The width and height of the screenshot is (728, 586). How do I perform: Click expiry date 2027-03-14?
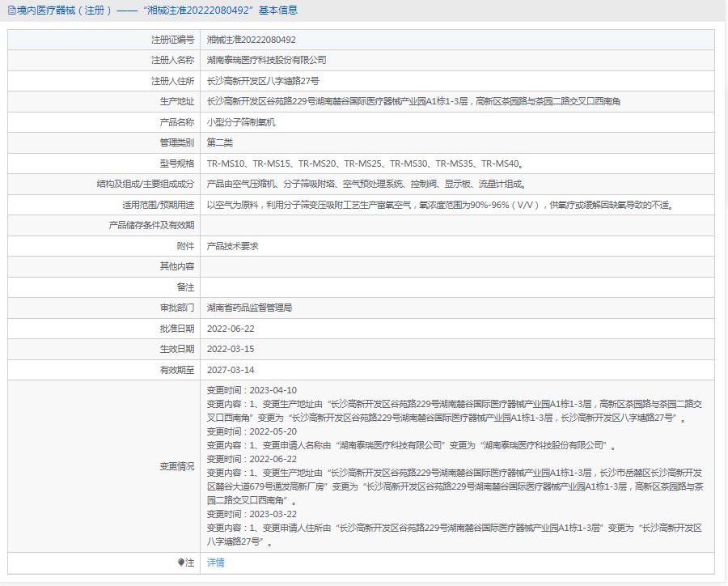coord(231,370)
